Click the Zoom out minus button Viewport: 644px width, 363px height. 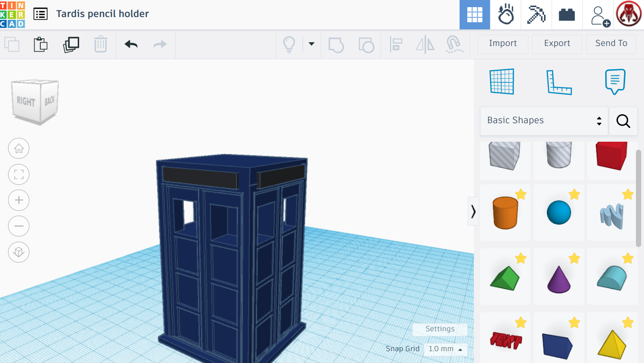tap(19, 226)
